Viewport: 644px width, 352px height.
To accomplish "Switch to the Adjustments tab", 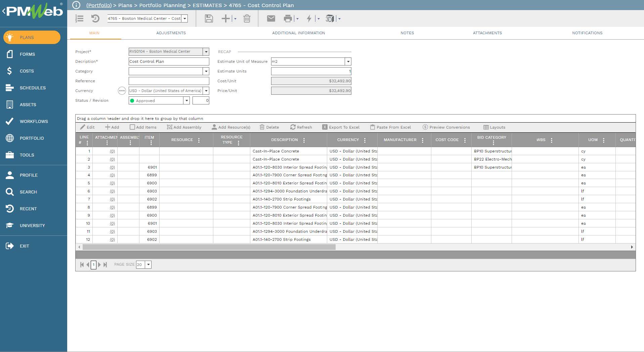I will tap(171, 33).
